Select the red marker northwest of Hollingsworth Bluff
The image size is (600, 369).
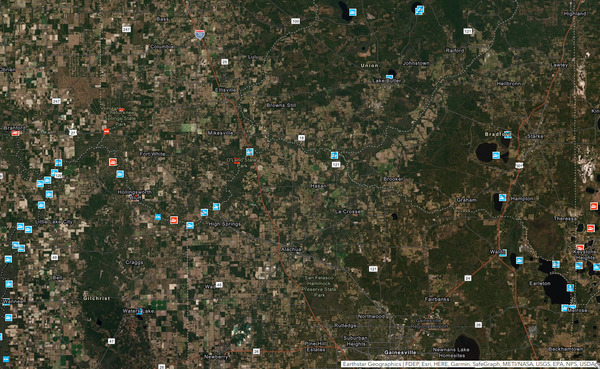pos(113,162)
